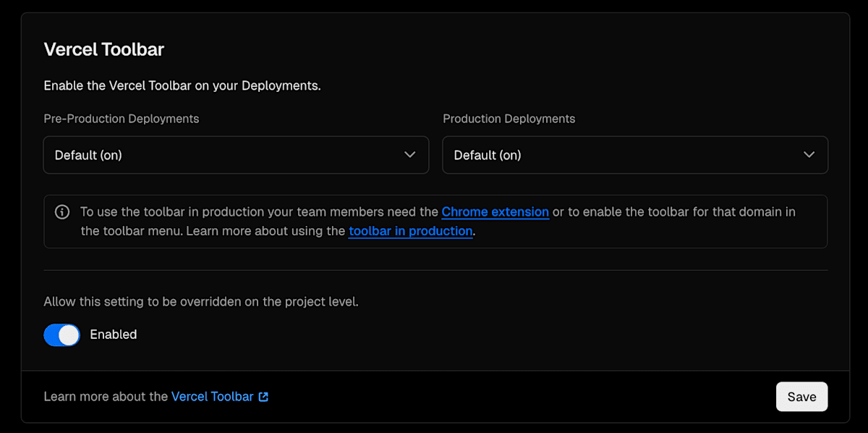
Task: Toggle the project-level override switch
Action: [x=62, y=335]
